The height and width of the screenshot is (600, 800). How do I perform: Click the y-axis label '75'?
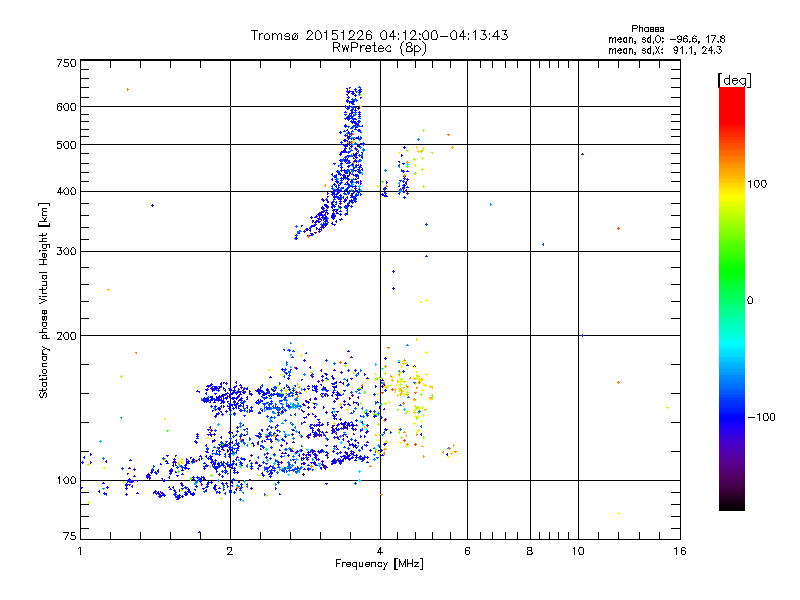[70, 536]
